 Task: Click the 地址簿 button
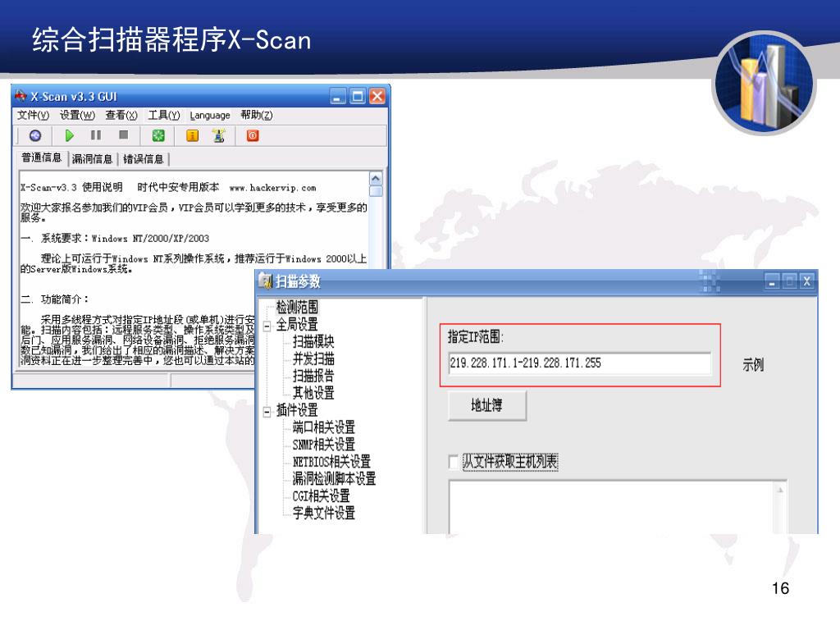[x=487, y=405]
